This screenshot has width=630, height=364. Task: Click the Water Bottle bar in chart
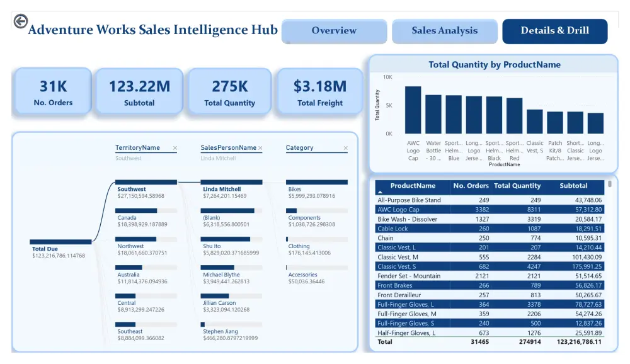pos(433,114)
